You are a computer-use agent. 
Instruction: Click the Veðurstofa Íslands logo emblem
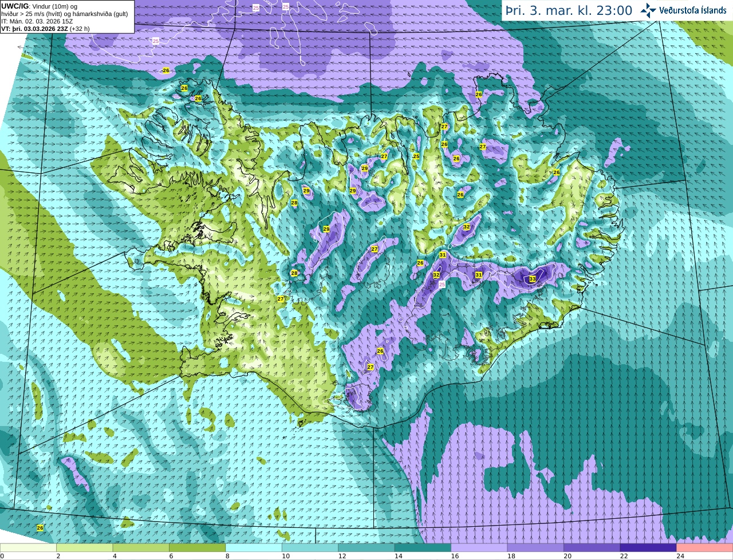coord(648,10)
